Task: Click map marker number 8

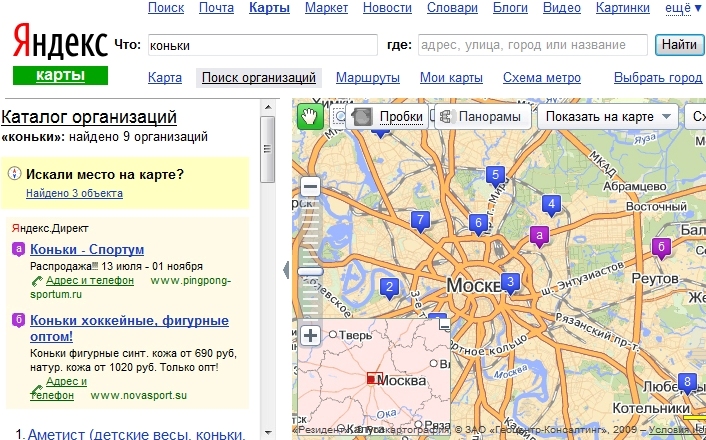Action: pyautogui.click(x=687, y=383)
